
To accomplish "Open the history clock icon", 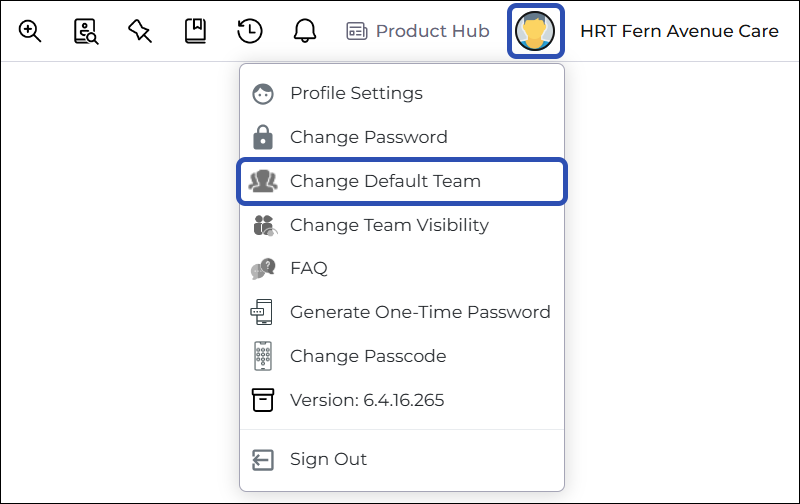I will point(250,31).
